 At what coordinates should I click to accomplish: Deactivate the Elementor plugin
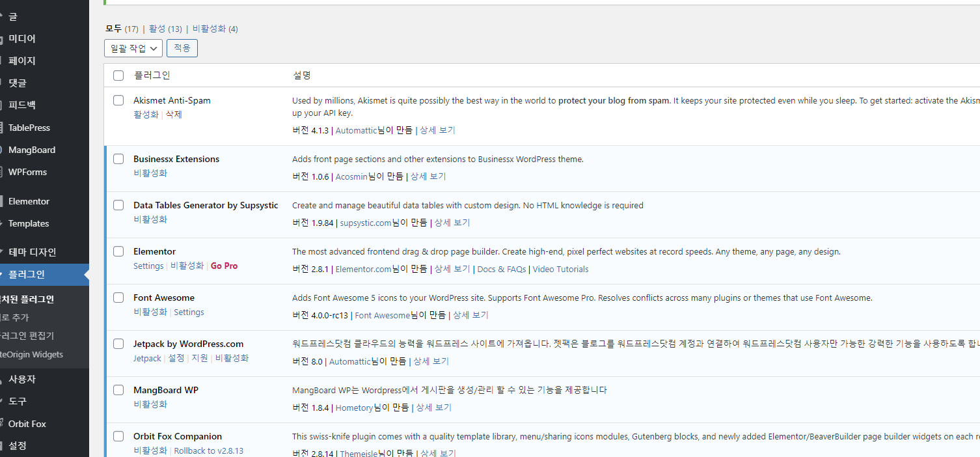(x=187, y=266)
